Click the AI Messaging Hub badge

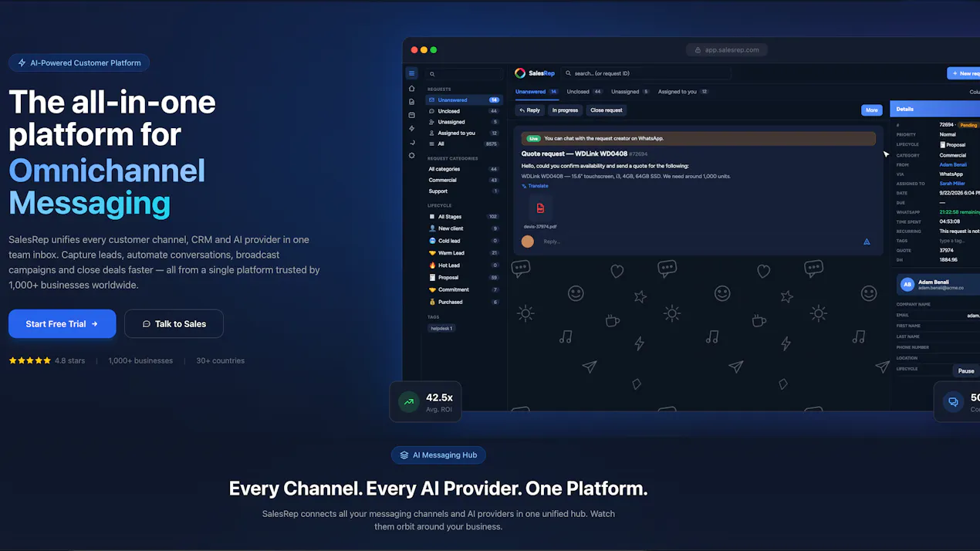pos(438,455)
